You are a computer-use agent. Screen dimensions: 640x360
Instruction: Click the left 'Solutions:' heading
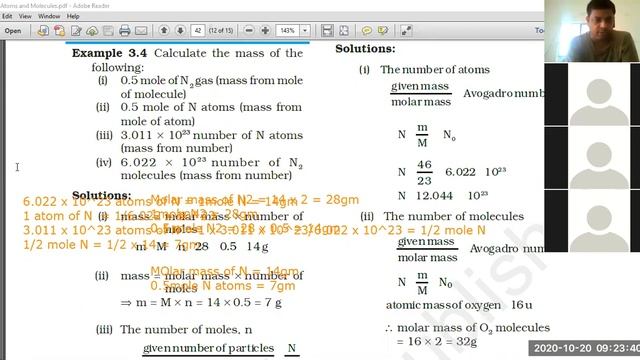coord(102,195)
